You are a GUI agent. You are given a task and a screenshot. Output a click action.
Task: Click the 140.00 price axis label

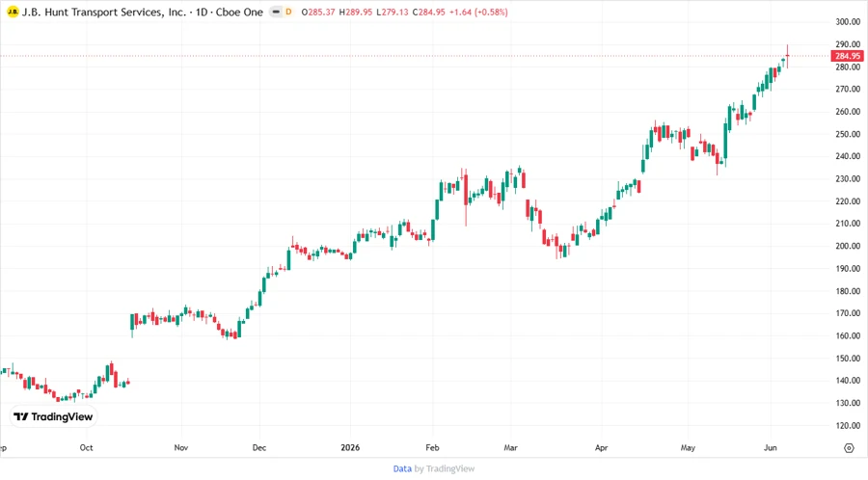848,381
